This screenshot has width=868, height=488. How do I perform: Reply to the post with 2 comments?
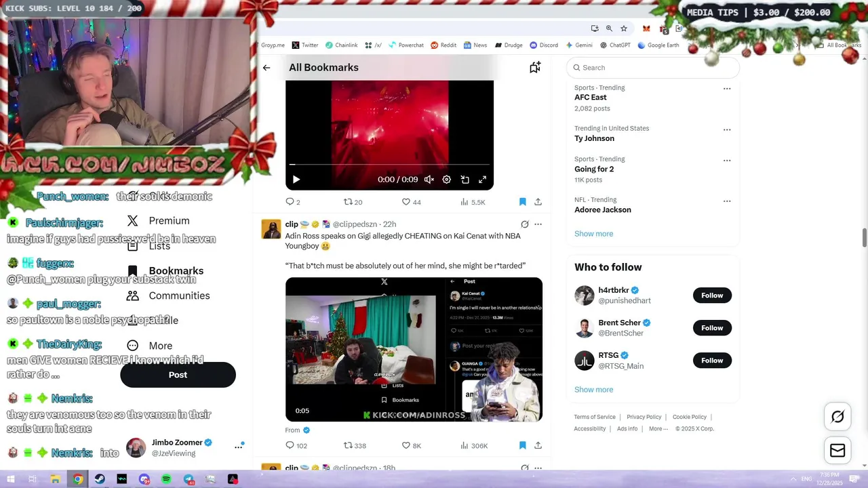293,202
